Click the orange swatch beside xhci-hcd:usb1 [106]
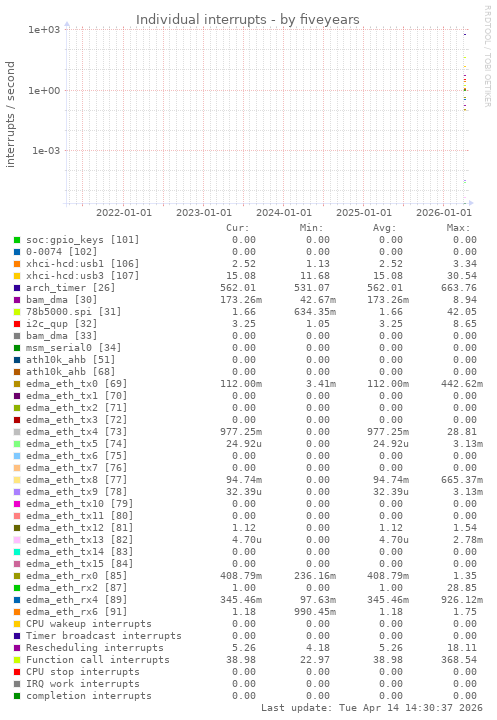497x720 pixels. pyautogui.click(x=17, y=264)
